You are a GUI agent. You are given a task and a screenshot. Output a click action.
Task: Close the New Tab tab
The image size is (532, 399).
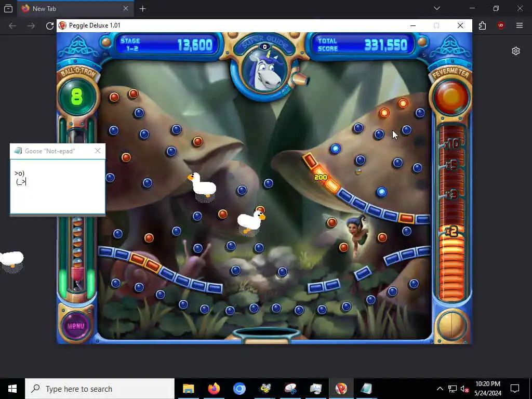[126, 8]
